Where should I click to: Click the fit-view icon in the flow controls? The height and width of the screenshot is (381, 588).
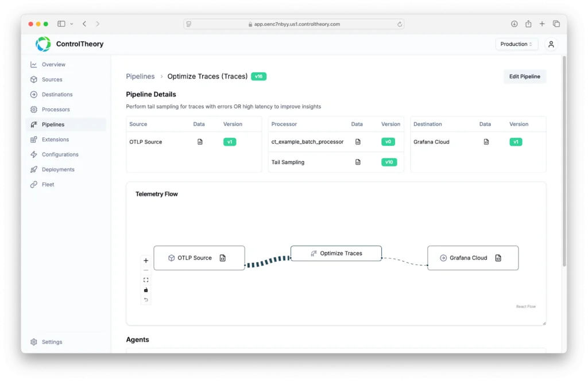coord(146,279)
